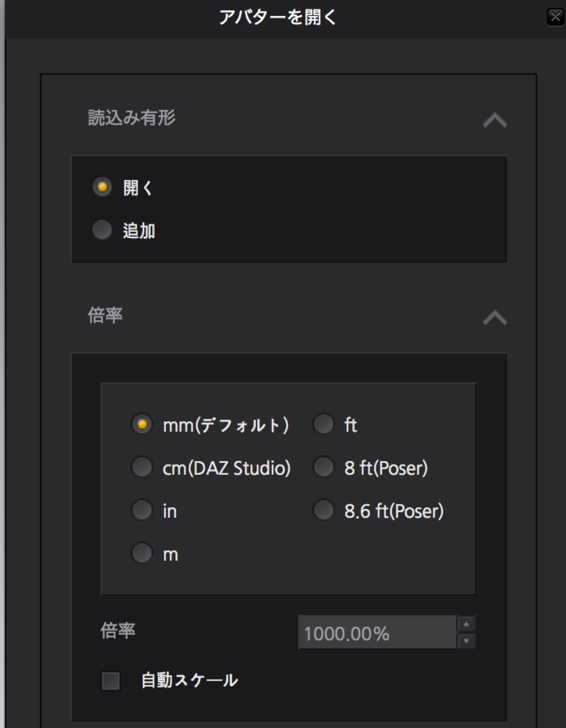Viewport: 566px width, 728px height.
Task: Increase scale with the up stepper arrow
Action: pyautogui.click(x=466, y=624)
